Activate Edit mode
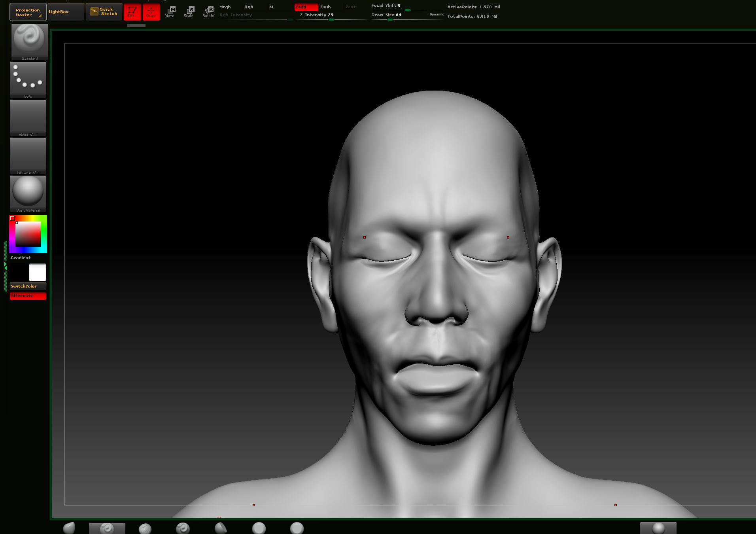756x534 pixels. [x=132, y=11]
